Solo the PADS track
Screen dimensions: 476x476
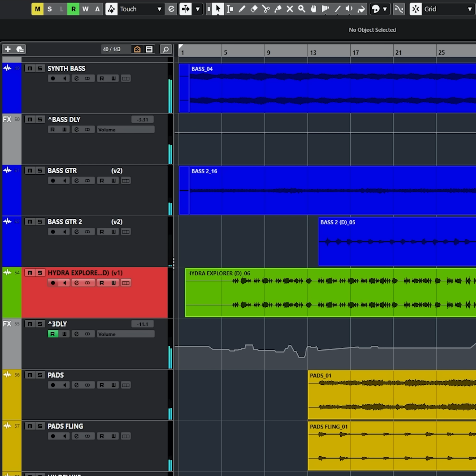tap(40, 375)
